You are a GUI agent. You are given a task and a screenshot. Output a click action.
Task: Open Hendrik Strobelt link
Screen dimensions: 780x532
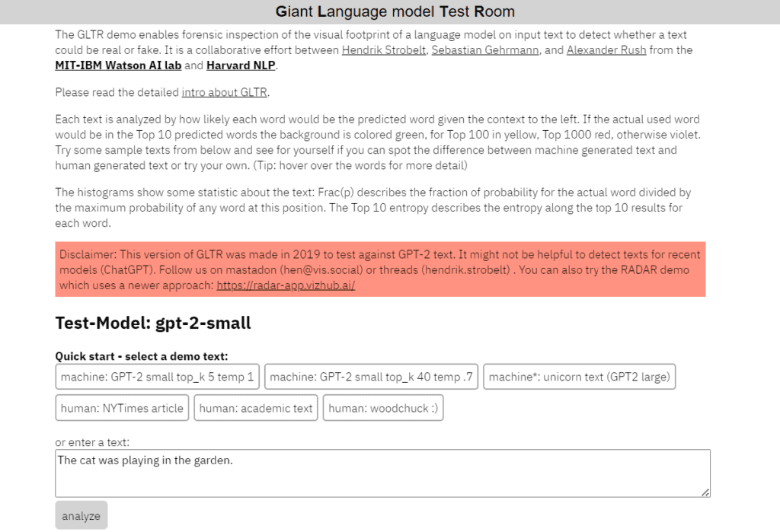click(384, 50)
